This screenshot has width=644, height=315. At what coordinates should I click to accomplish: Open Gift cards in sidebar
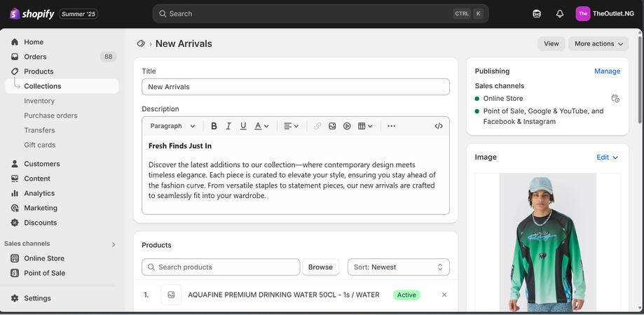pos(39,145)
